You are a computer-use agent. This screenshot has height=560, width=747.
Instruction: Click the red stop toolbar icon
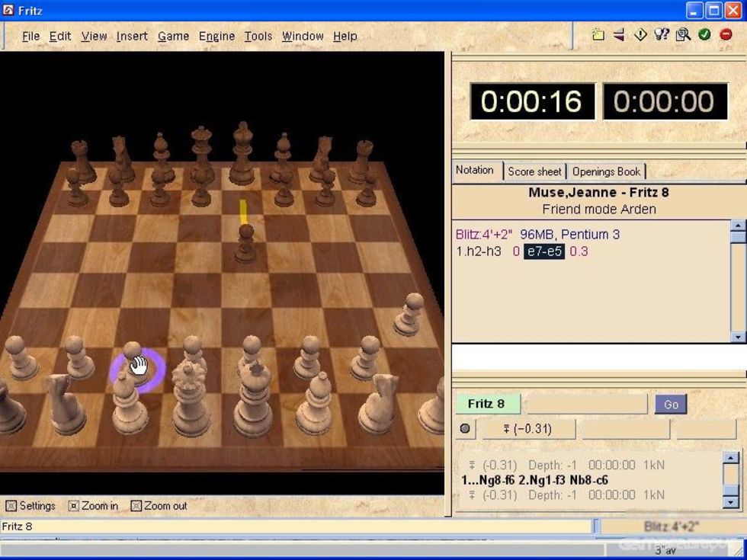[726, 34]
